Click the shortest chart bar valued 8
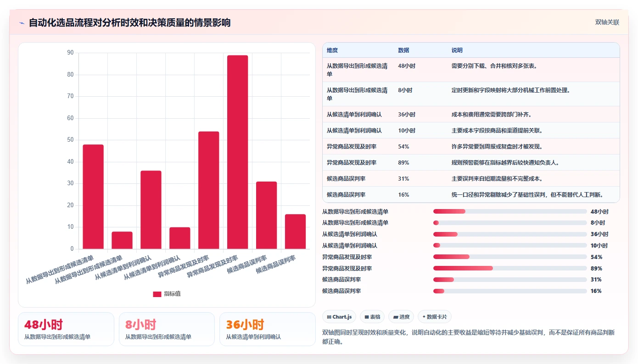The image size is (638, 364). point(122,240)
